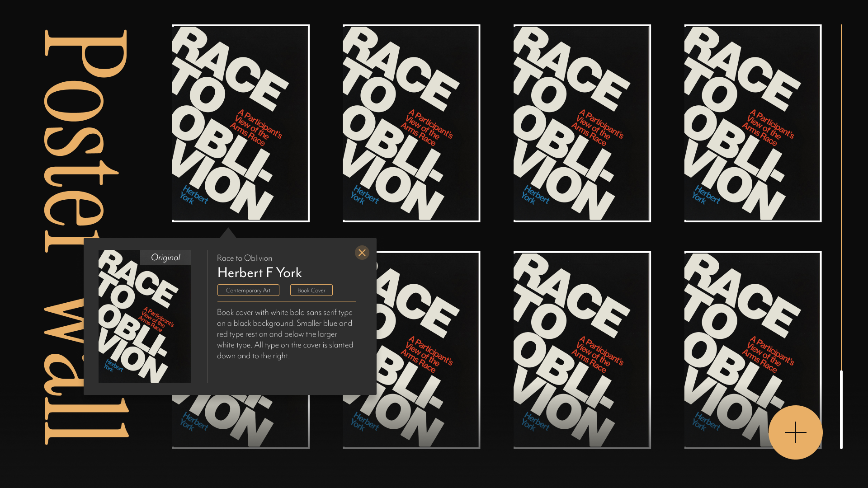
Task: Click the popup's book cover description text
Action: tap(285, 334)
